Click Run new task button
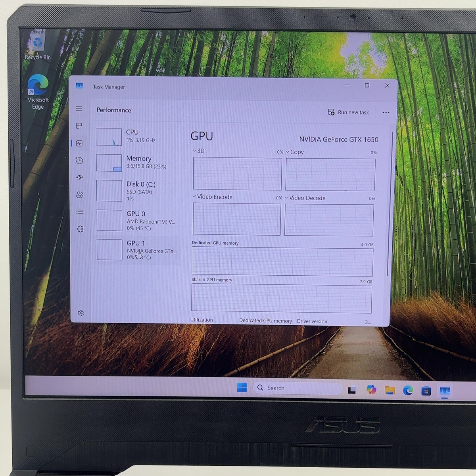 [x=348, y=112]
